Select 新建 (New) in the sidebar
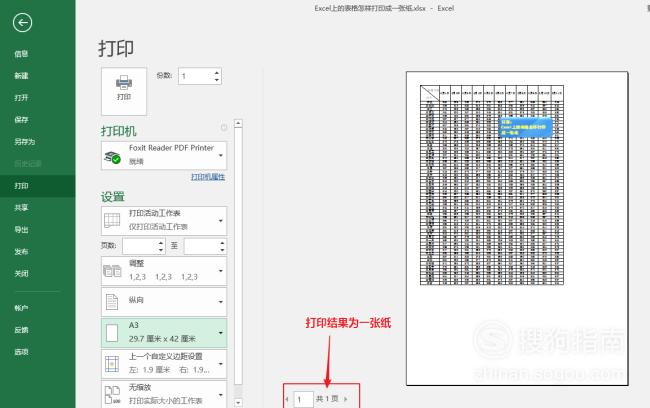This screenshot has width=650, height=408. coord(21,76)
